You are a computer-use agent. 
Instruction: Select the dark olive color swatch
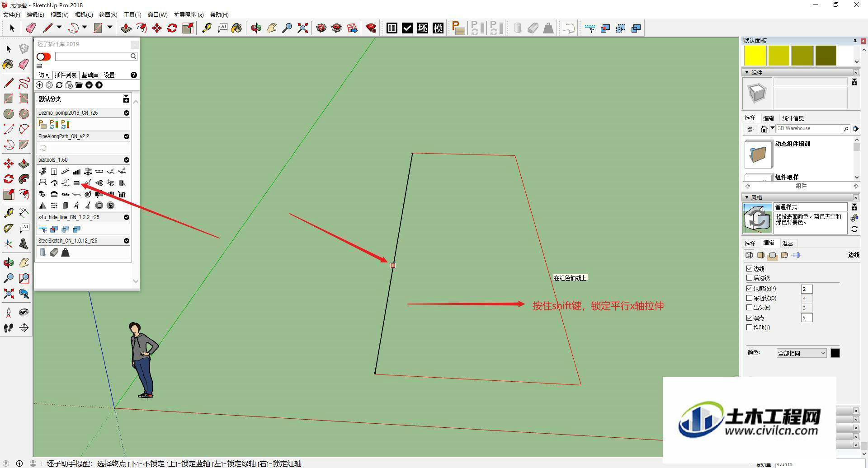tap(826, 56)
